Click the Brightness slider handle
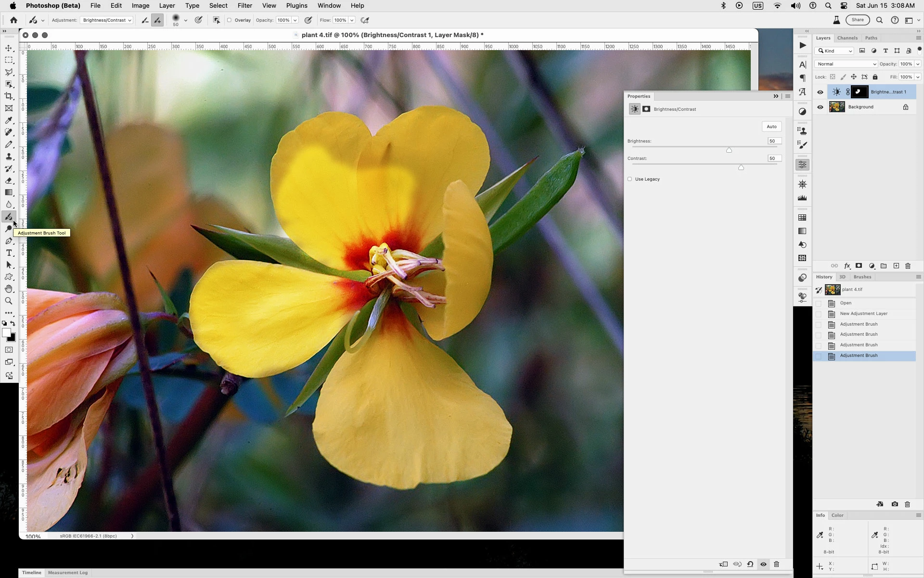This screenshot has width=924, height=578. [729, 150]
